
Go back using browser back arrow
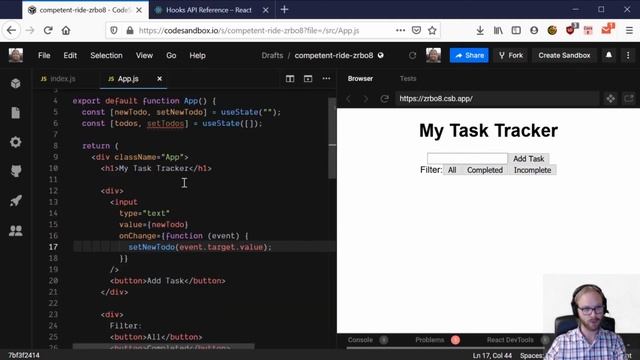pyautogui.click(x=11, y=30)
